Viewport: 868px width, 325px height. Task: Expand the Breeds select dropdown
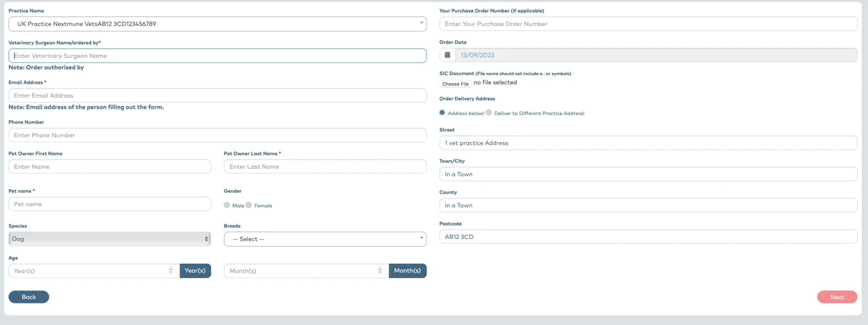click(325, 239)
